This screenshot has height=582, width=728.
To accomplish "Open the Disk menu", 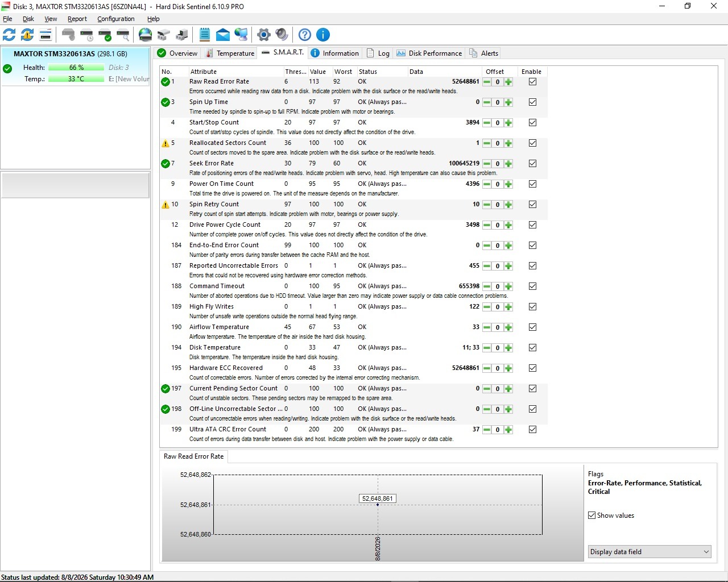I will (28, 19).
